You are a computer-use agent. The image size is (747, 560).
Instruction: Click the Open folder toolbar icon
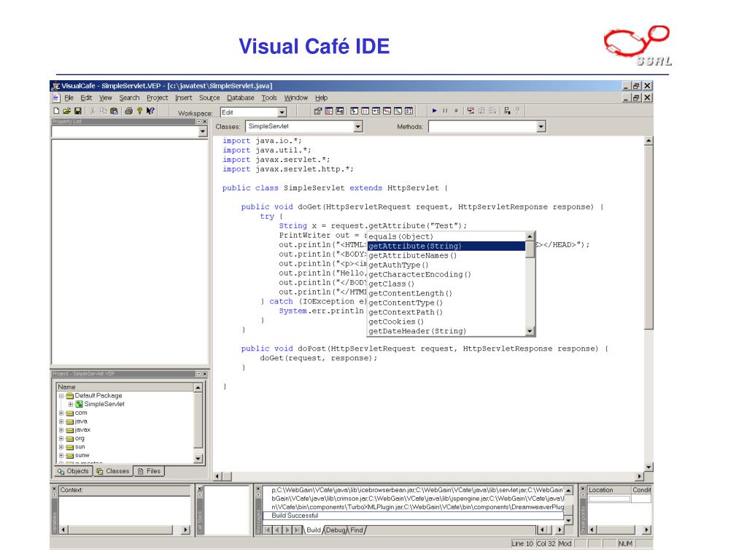click(x=66, y=111)
